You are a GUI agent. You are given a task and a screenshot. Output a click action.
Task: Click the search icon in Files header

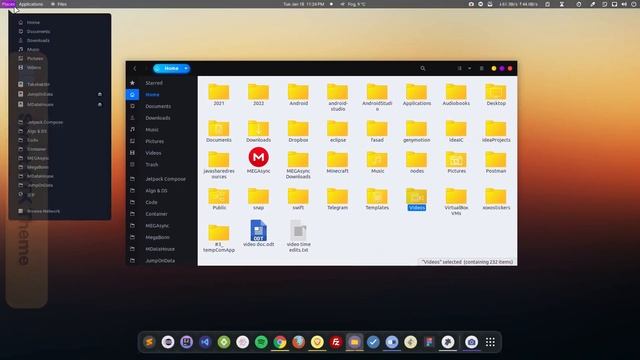[423, 69]
